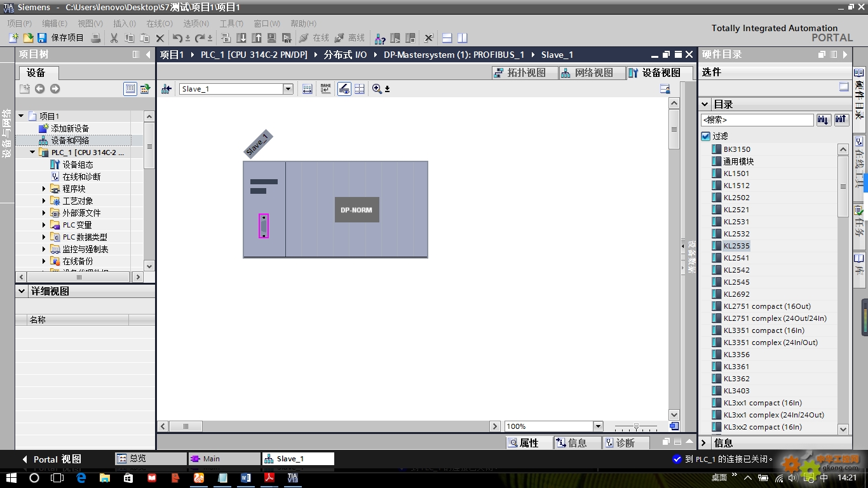Open Microsoft Edge from the taskbar
The width and height of the screenshot is (868, 488).
[x=81, y=477]
